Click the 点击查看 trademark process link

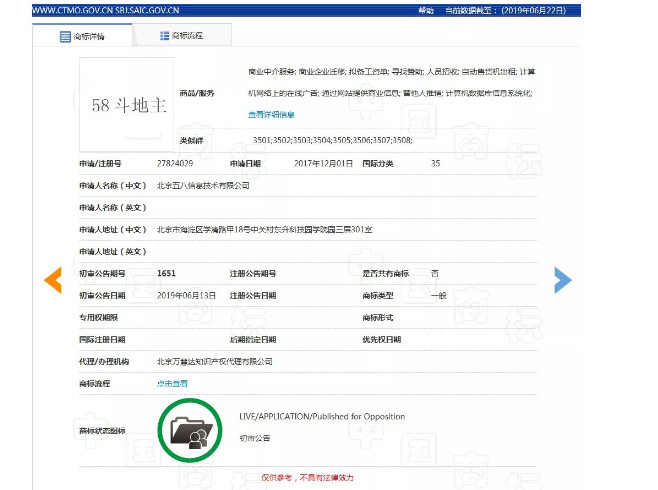(171, 383)
